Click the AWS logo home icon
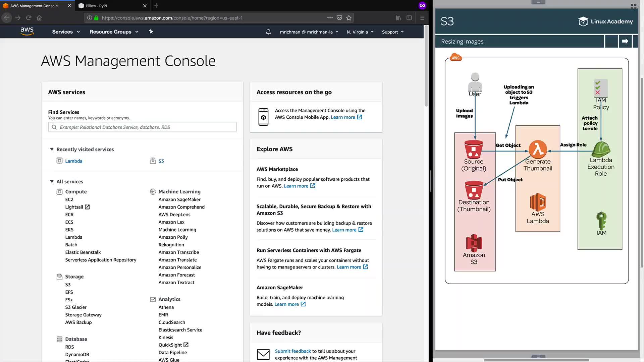Image resolution: width=644 pixels, height=362 pixels. pos(27,32)
